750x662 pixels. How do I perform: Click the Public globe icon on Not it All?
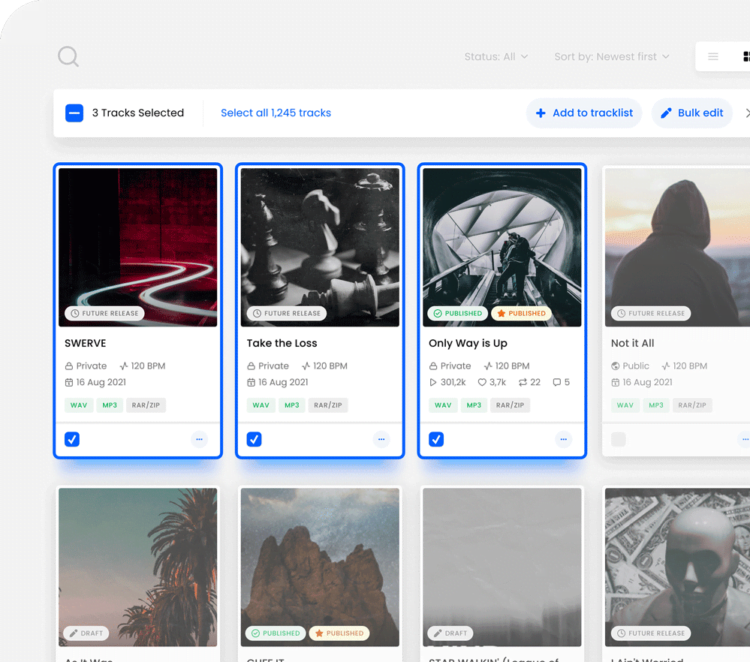point(616,366)
